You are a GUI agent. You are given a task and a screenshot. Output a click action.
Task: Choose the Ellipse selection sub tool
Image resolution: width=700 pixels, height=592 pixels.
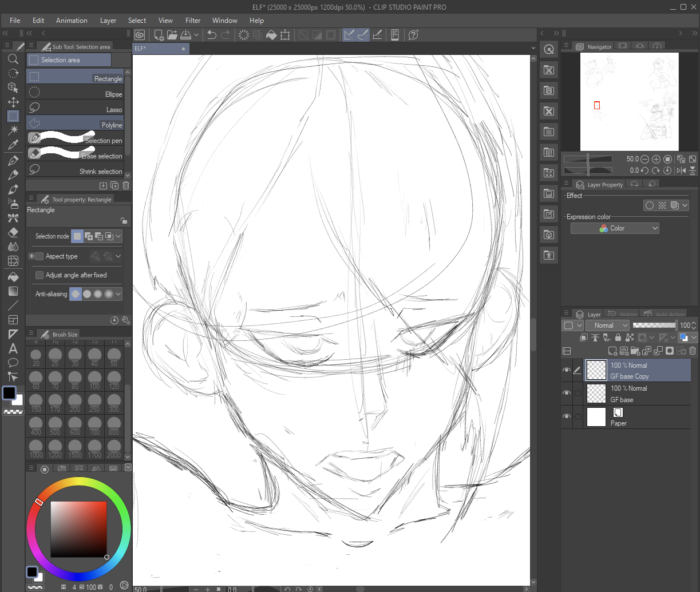[75, 93]
